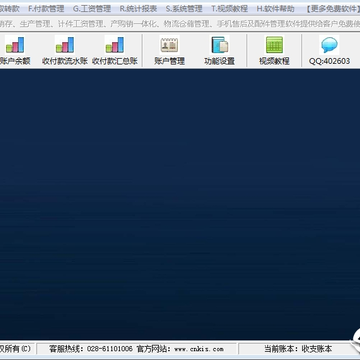Open the R.统计报表 menu

pyautogui.click(x=138, y=9)
